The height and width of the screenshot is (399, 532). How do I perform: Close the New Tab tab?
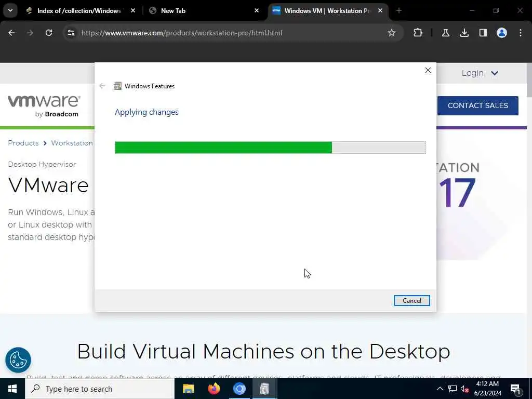click(257, 11)
